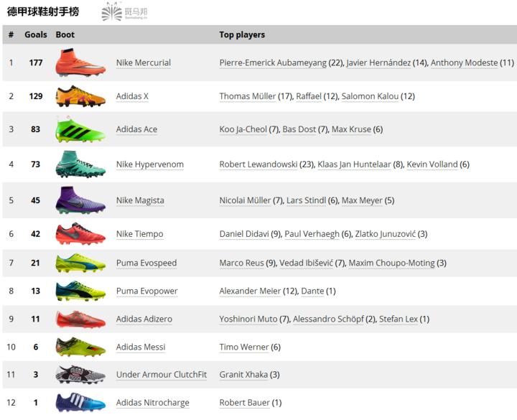This screenshot has height=420, width=517.
Task: Open the Puma Evopower link
Action: (x=146, y=291)
